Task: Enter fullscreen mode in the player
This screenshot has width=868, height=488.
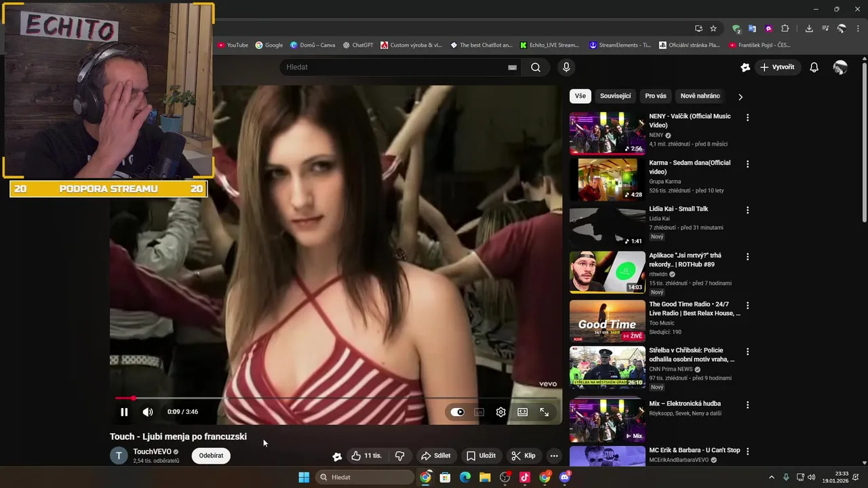Action: pyautogui.click(x=545, y=412)
